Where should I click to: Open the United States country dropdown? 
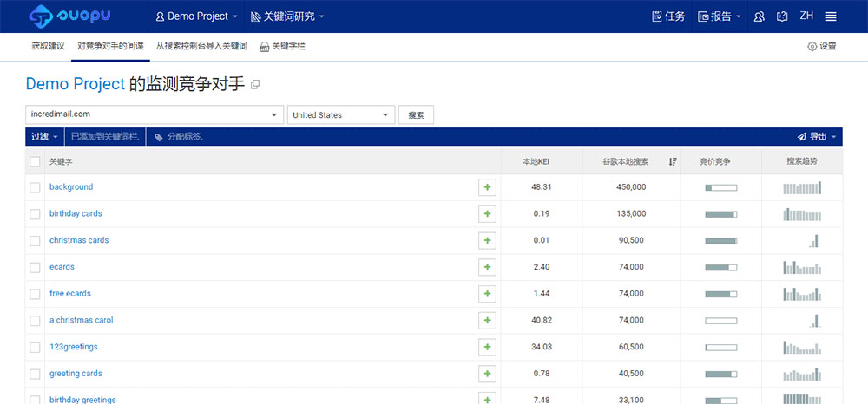point(385,114)
